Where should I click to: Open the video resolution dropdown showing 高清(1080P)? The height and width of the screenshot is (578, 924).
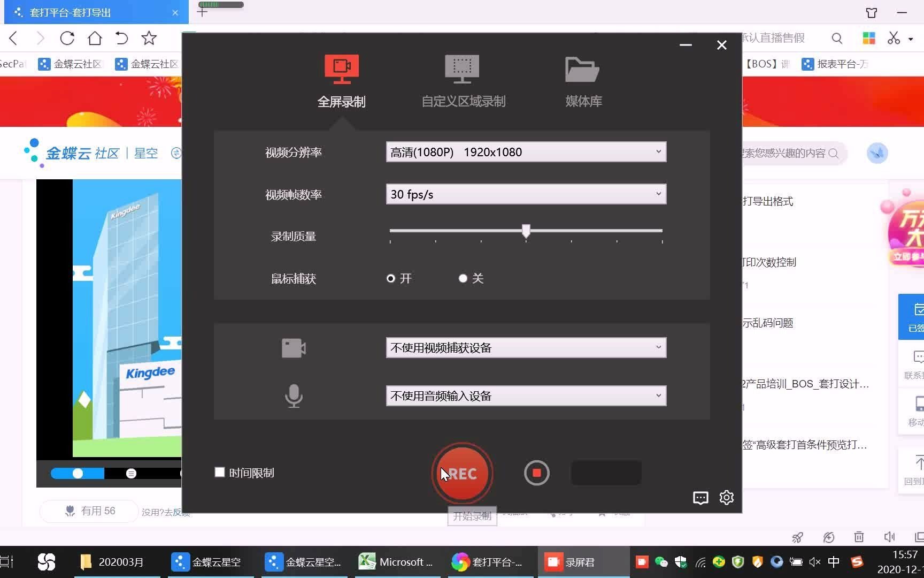point(526,152)
